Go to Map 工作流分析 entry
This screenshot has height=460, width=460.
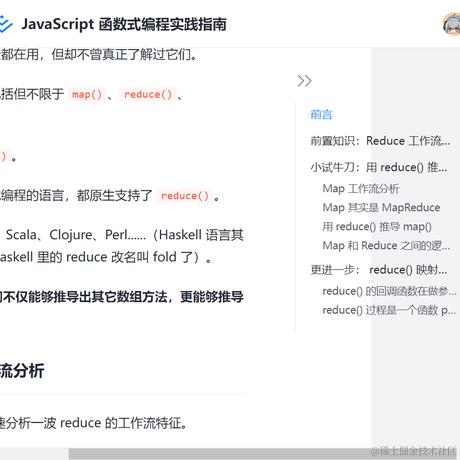click(361, 189)
